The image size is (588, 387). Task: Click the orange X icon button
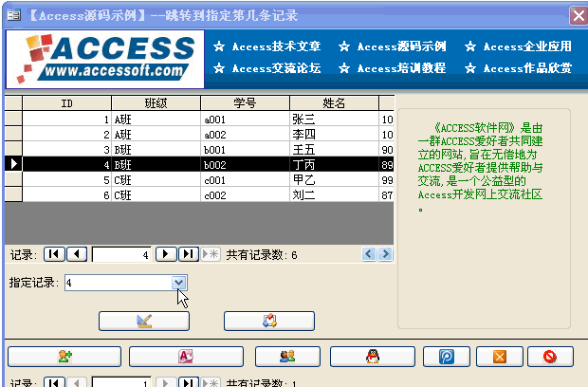coord(500,357)
